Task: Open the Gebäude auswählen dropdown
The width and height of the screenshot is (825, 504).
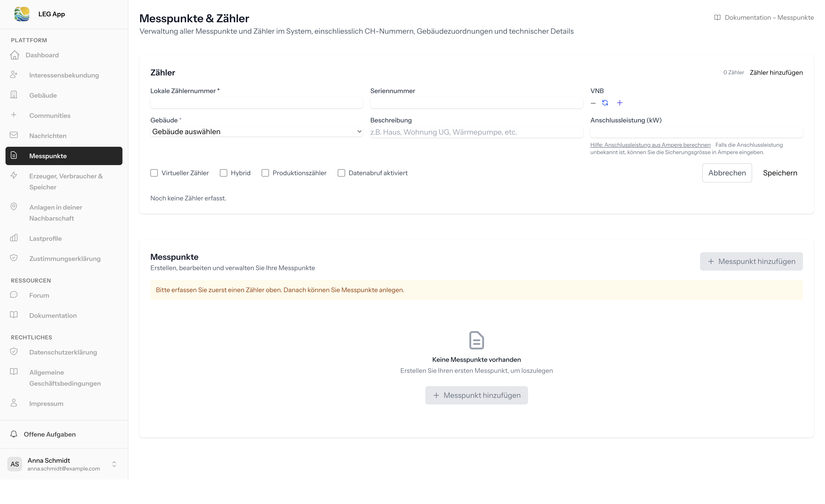Action: pyautogui.click(x=256, y=132)
